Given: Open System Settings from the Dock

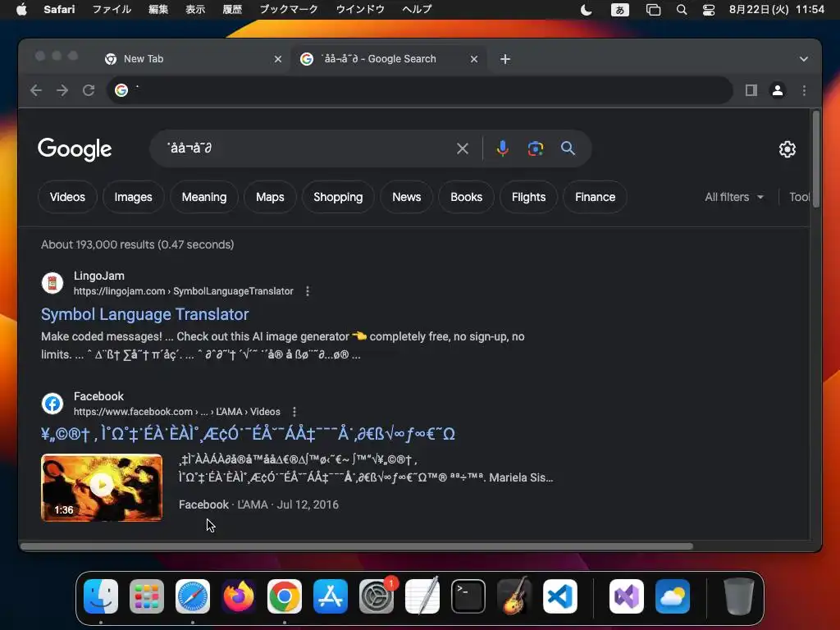Looking at the screenshot, I should (377, 596).
